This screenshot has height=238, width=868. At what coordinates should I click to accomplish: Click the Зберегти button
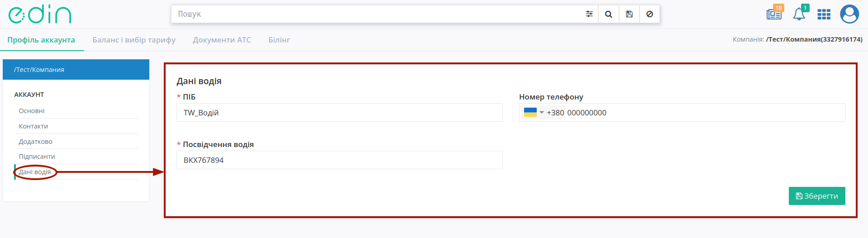click(x=817, y=196)
